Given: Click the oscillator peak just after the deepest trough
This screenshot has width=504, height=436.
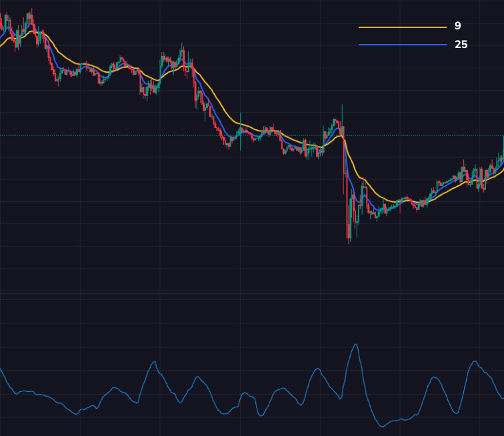Looking at the screenshot, I should [x=435, y=377].
